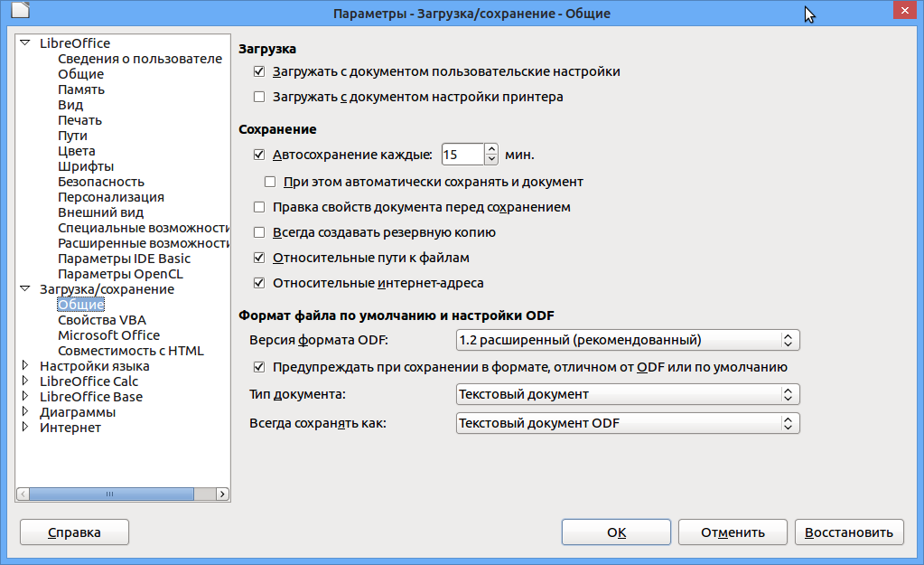
Task: Toggle 'Относительные пути к файлам' checkbox
Action: [259, 258]
